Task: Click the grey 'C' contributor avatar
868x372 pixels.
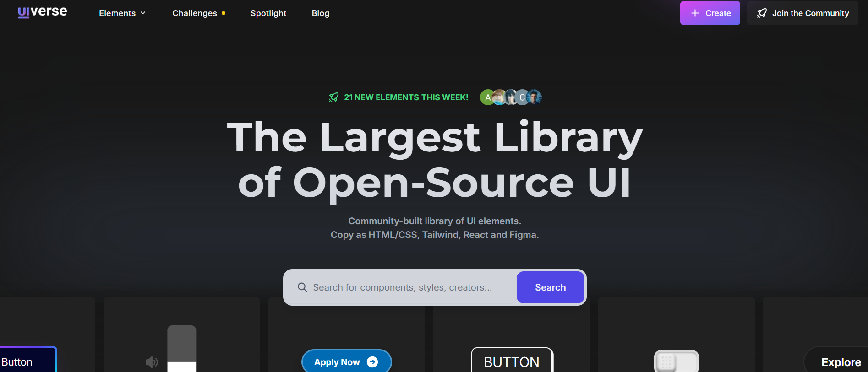Action: 522,97
